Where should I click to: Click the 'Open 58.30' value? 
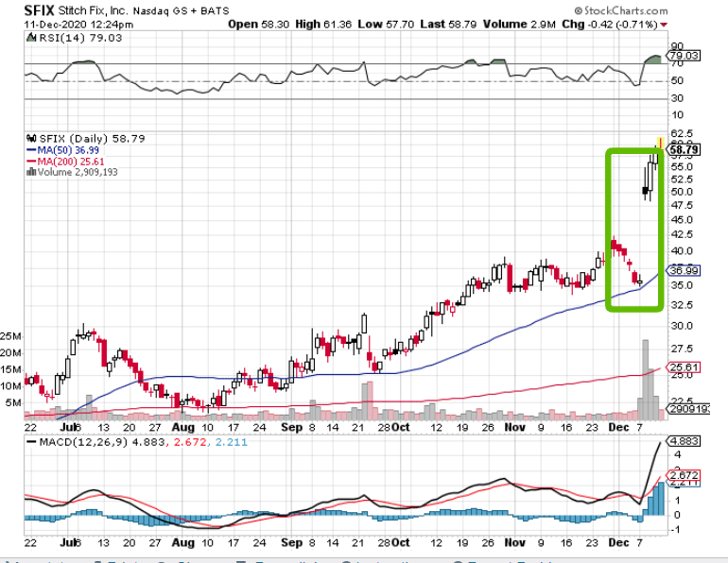[258, 25]
